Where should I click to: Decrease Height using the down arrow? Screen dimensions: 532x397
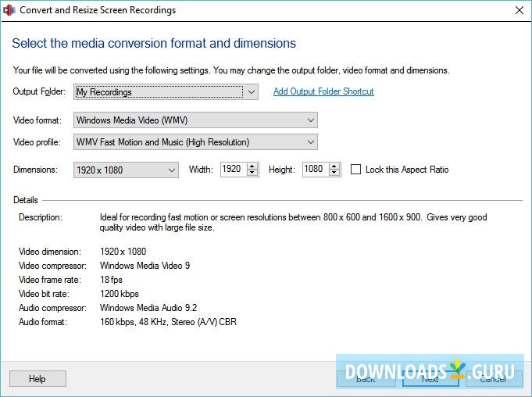point(334,173)
